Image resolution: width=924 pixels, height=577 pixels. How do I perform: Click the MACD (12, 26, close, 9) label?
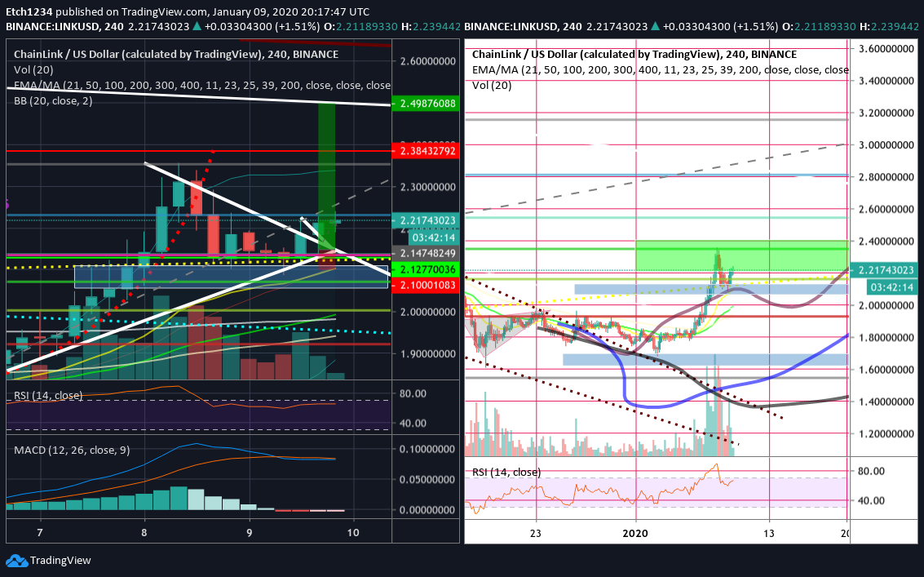click(x=72, y=451)
